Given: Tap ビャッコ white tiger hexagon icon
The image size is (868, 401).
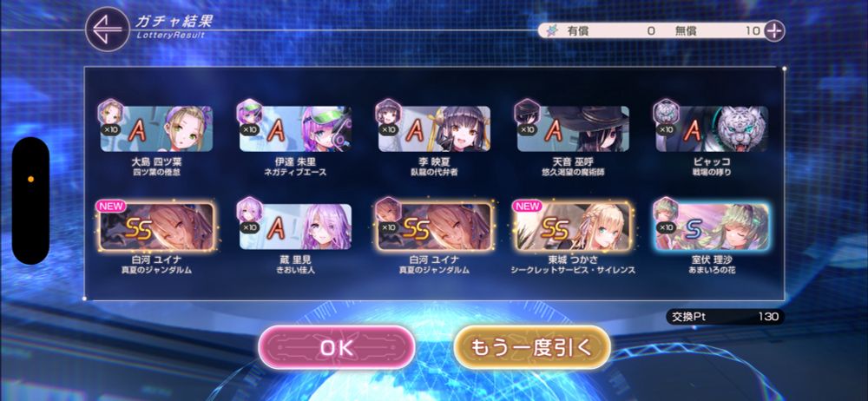Looking at the screenshot, I should pos(666,113).
